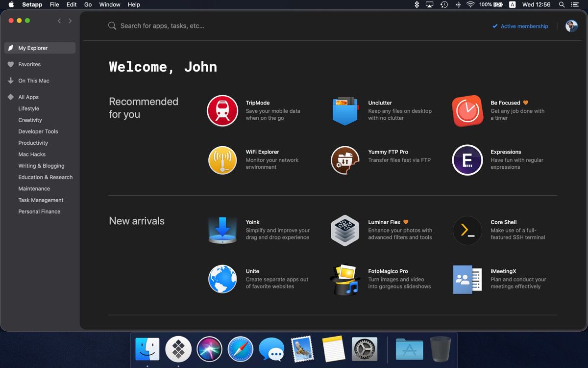Select the Luminar Flex icon

pos(344,230)
